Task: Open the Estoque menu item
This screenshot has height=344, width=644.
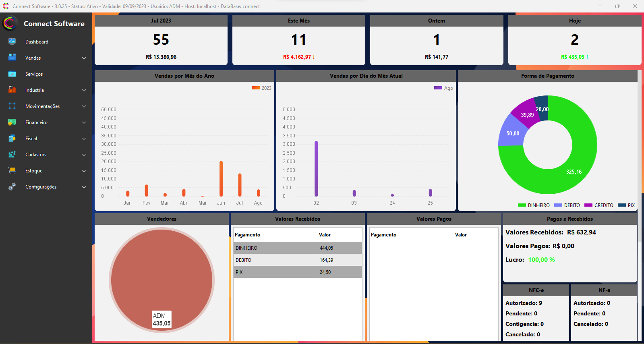Action: click(34, 171)
